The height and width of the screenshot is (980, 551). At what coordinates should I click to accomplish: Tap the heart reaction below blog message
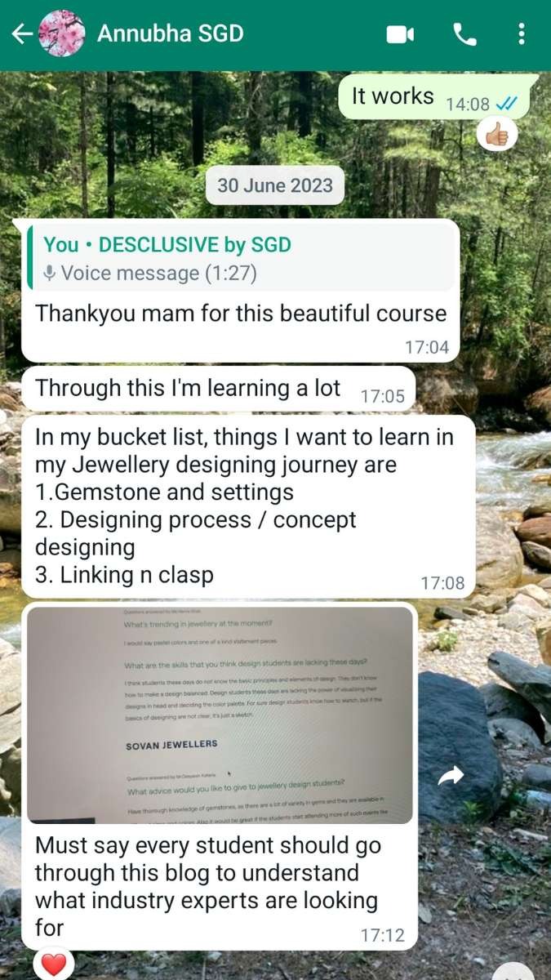click(x=54, y=965)
